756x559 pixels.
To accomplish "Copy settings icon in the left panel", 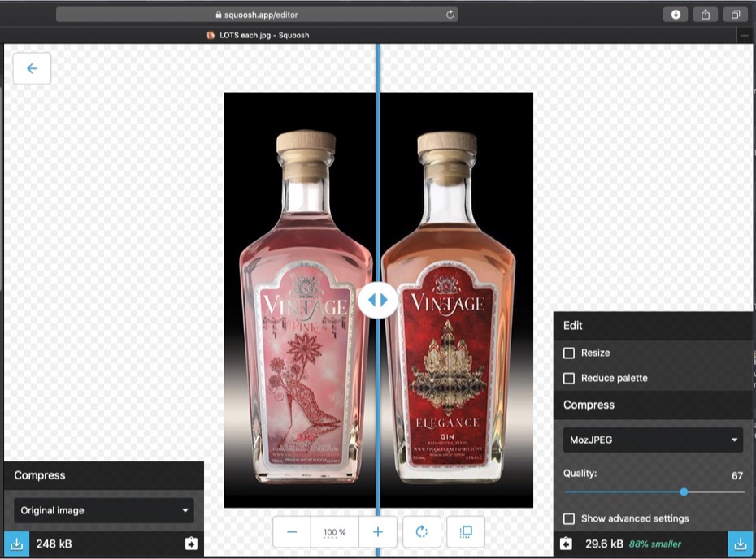I will point(191,544).
